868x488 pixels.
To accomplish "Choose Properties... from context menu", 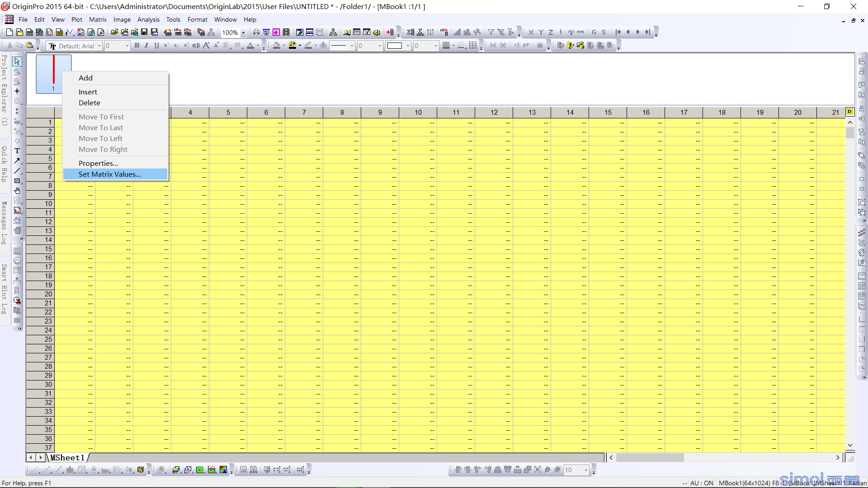I will [115, 164].
